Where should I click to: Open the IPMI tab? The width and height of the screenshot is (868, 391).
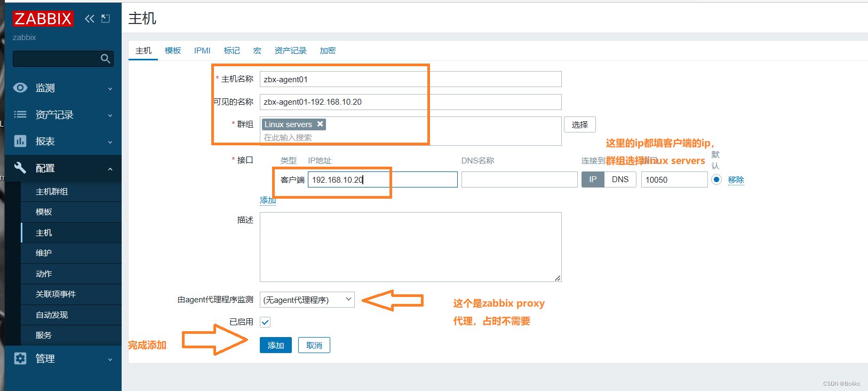(x=202, y=51)
